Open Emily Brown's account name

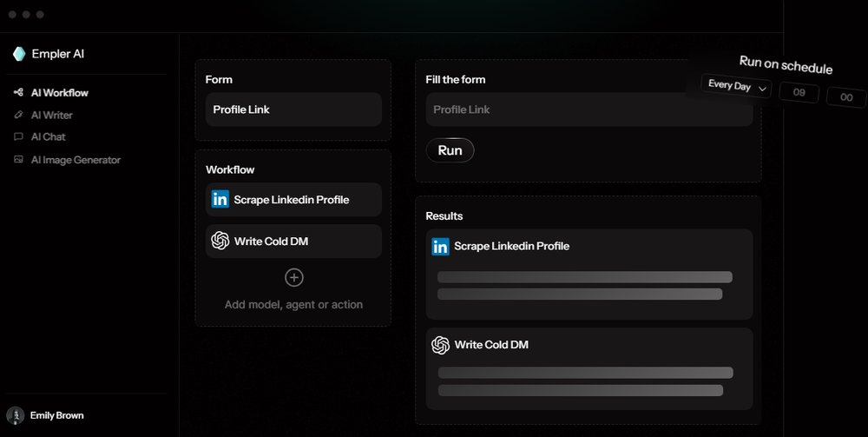(x=57, y=415)
